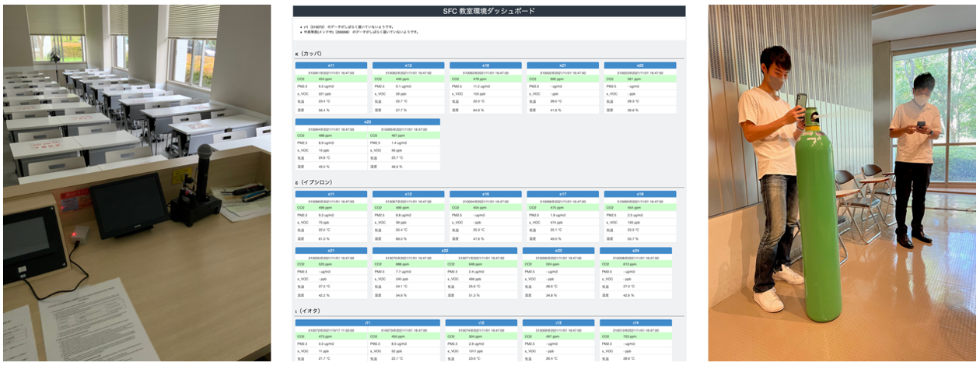980x366 pixels.
Task: Select ε18 s_VOC value 193 ppb
Action: click(635, 223)
